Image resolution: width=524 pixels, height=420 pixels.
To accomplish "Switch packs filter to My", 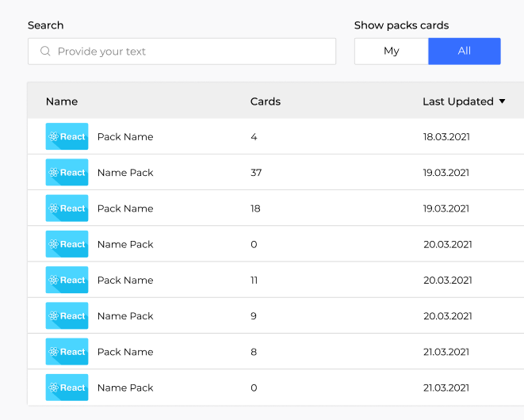I will pyautogui.click(x=391, y=51).
